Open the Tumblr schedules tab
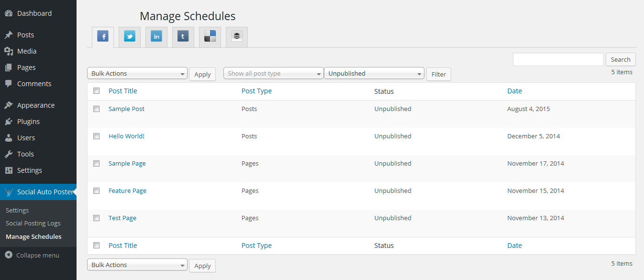 click(183, 36)
